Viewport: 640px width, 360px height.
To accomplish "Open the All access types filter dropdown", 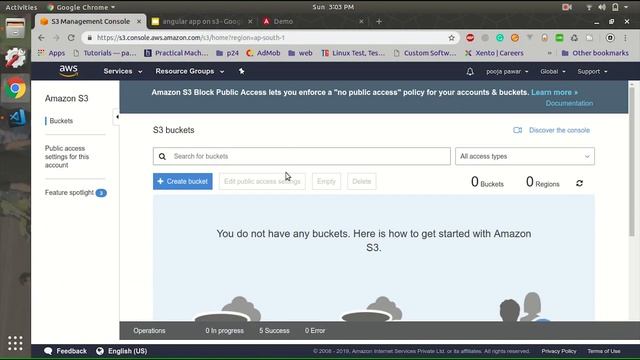I will point(524,156).
